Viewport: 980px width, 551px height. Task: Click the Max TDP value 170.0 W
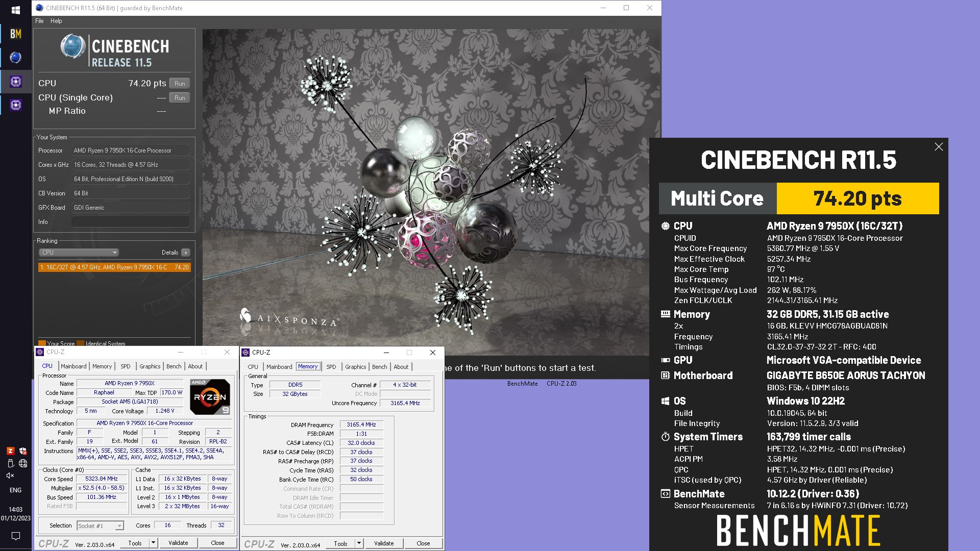171,392
